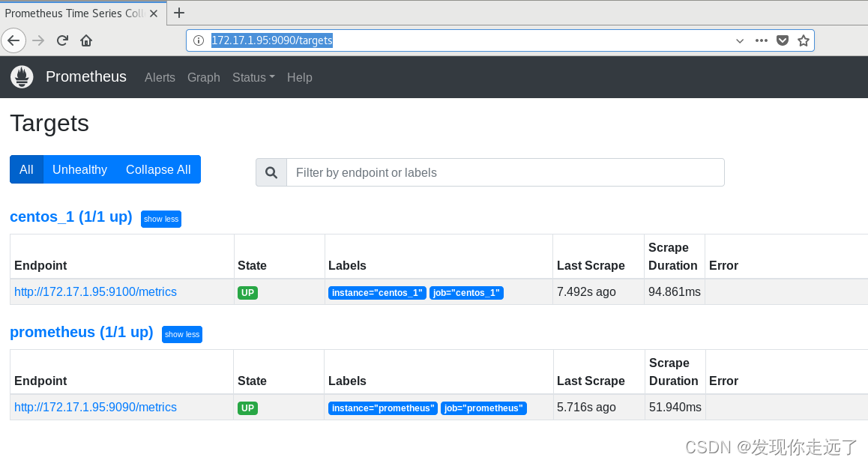Click the instance="centos_1" label badge
The height and width of the screenshot is (463, 868).
click(377, 293)
